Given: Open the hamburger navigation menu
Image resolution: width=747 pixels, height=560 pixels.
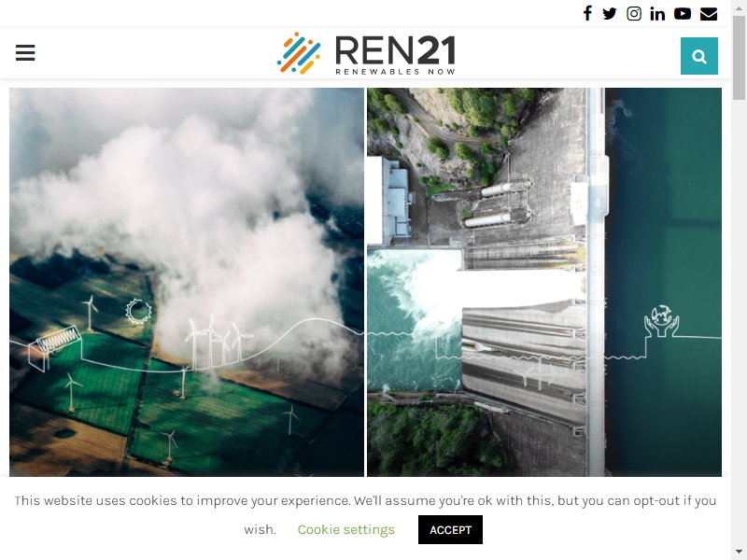Looking at the screenshot, I should pos(25,52).
